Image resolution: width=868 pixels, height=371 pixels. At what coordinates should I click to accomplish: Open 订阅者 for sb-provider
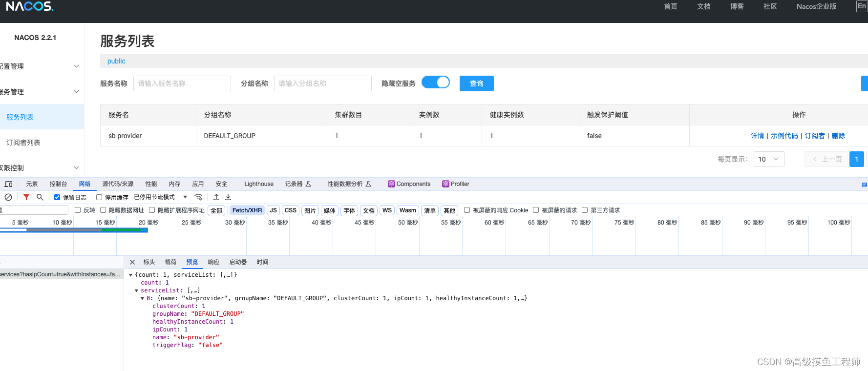point(815,136)
